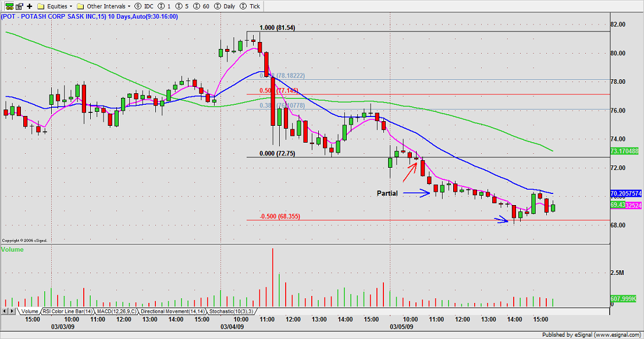Click the 1.000 (81.54) Fibonacci label
644x339 pixels.
click(277, 27)
